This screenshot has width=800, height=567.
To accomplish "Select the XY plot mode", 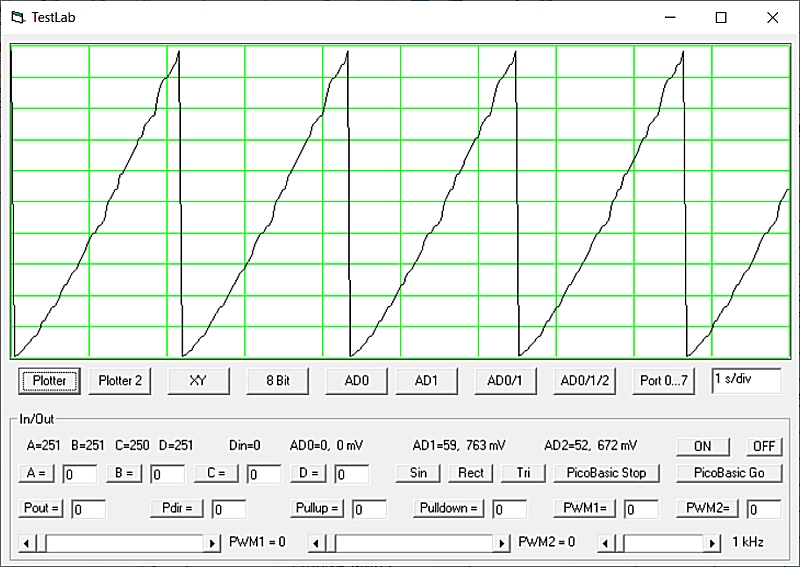I will coord(198,380).
